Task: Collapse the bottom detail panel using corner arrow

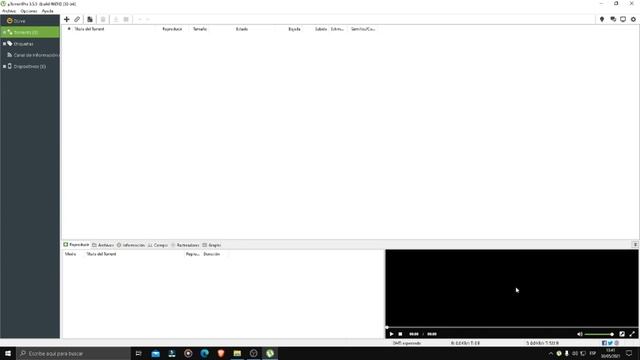Action: [x=635, y=244]
